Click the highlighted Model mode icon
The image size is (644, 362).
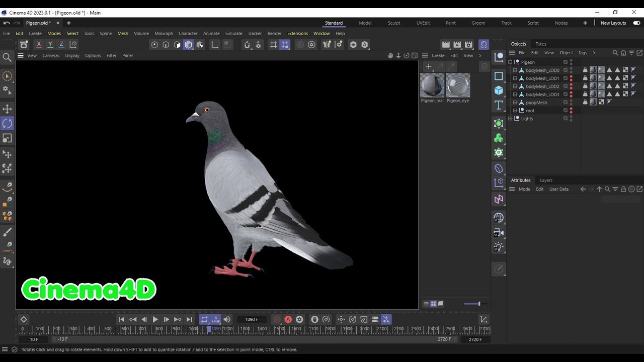click(x=188, y=45)
